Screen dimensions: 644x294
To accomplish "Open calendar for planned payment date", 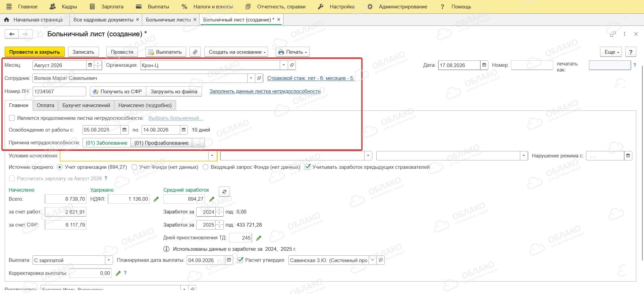I will (x=229, y=260).
